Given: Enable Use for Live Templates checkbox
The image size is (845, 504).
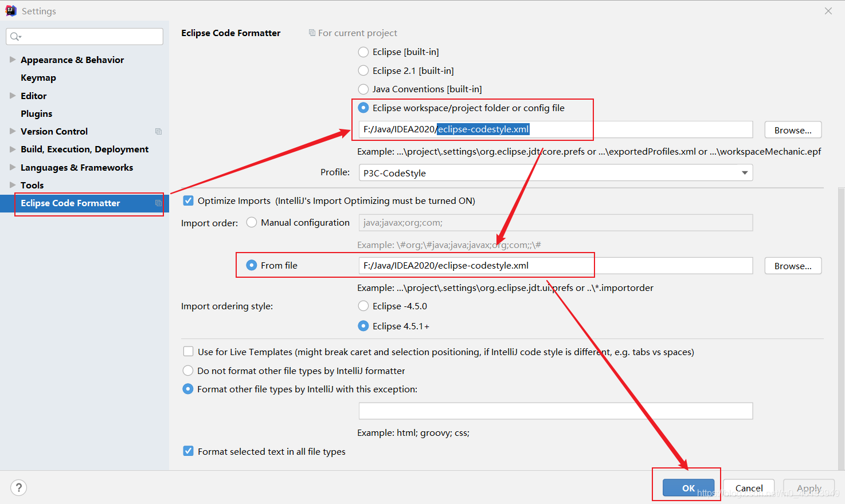Looking at the screenshot, I should pyautogui.click(x=188, y=352).
